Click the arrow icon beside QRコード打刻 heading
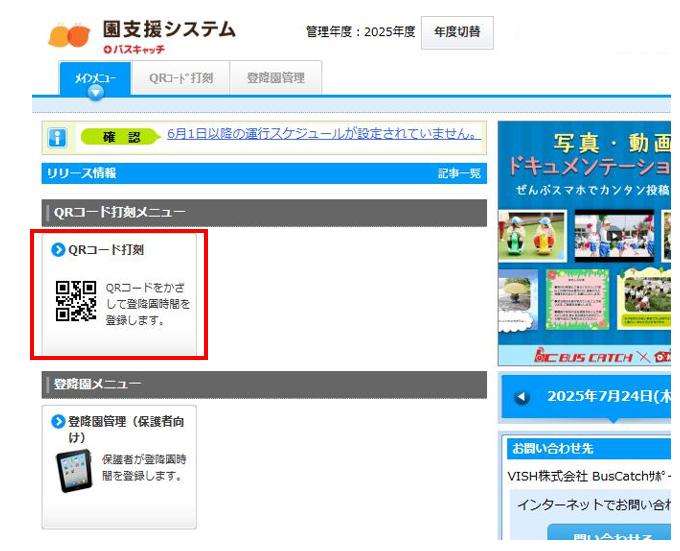680x551 pixels. pyautogui.click(x=58, y=250)
